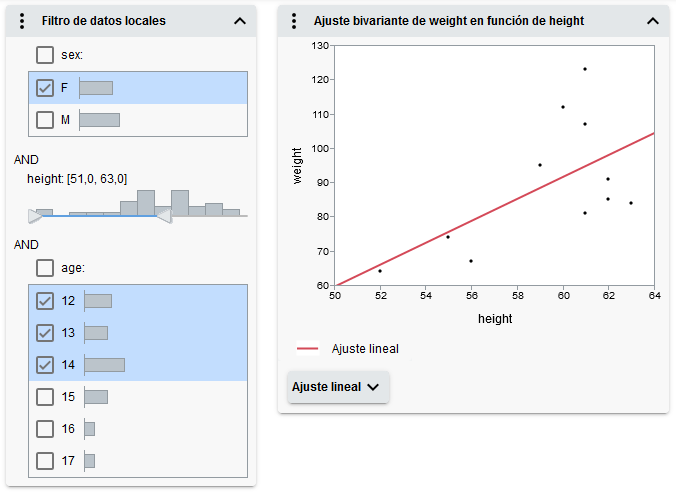Check the M sex checkbox

pyautogui.click(x=45, y=120)
